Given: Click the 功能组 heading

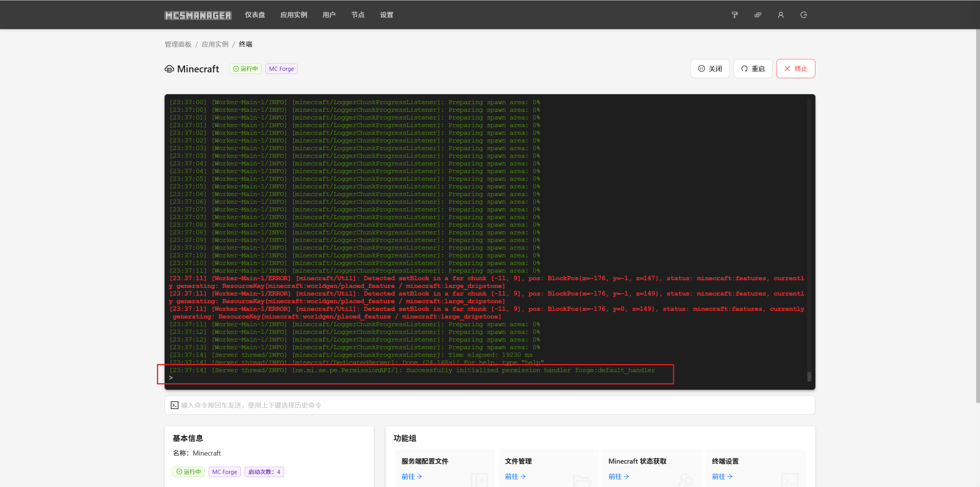Looking at the screenshot, I should pyautogui.click(x=405, y=438).
